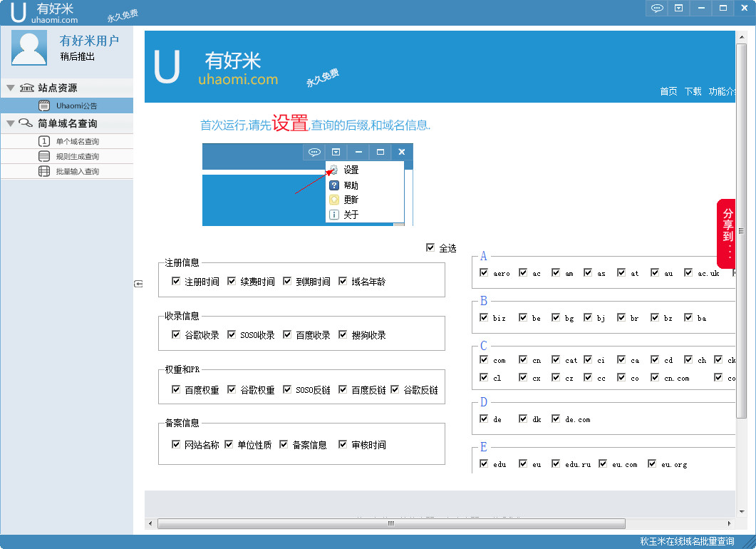Click the settings tutorial screenshot image
The image size is (756, 549).
pos(308,185)
